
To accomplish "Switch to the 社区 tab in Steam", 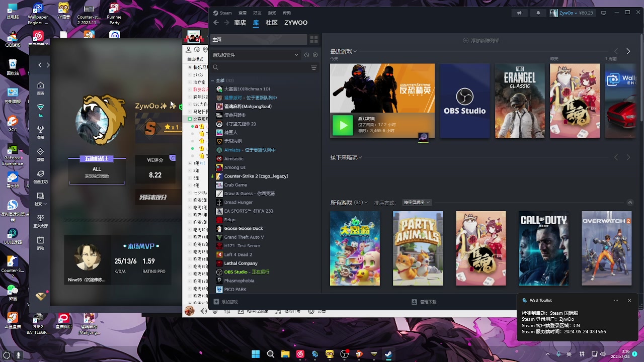I will (x=272, y=23).
